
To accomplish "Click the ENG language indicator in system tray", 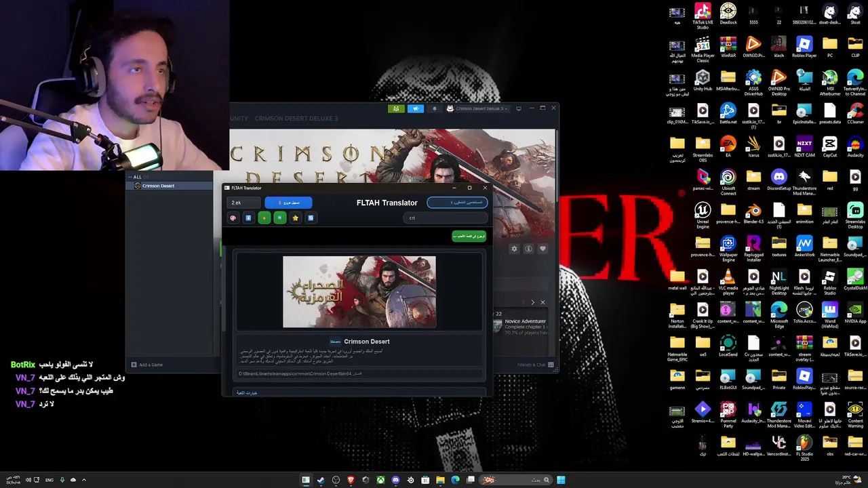I will coord(50,480).
